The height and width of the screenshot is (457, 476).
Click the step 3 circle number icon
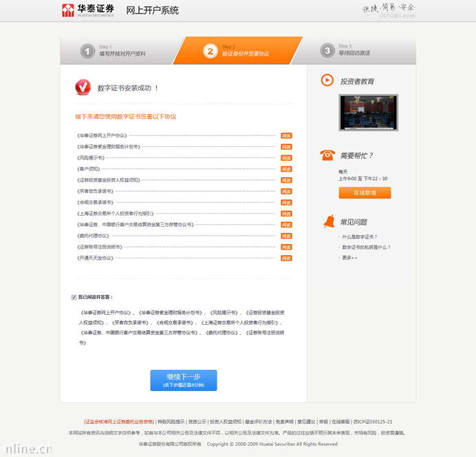click(x=327, y=50)
